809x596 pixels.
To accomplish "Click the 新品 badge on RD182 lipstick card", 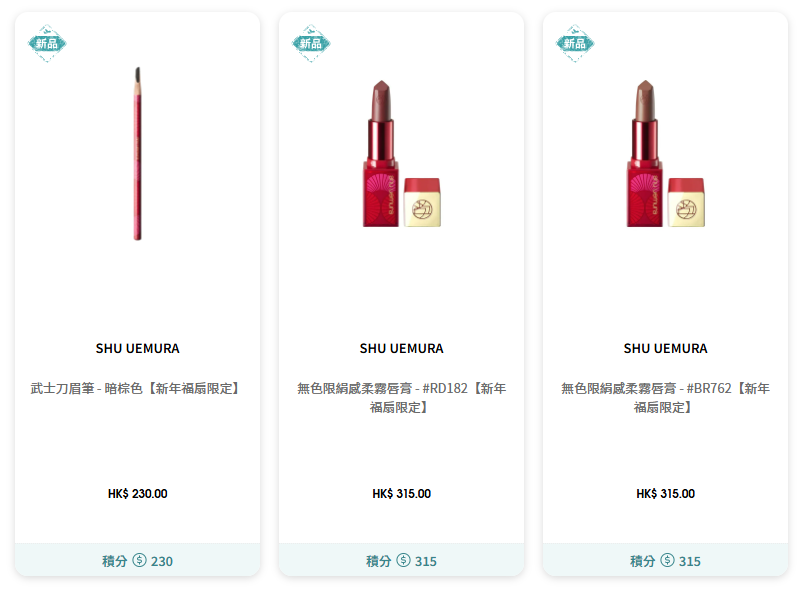I will (311, 43).
